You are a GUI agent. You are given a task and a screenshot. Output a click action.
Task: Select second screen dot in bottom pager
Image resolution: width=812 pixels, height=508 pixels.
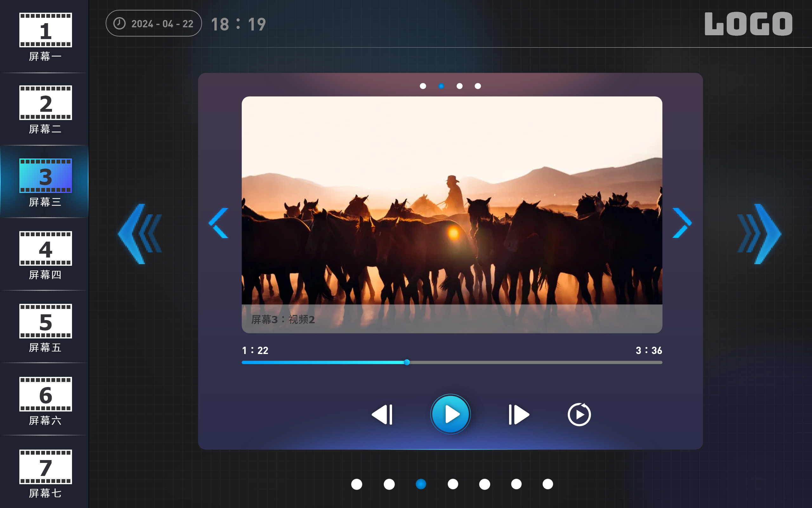pyautogui.click(x=389, y=484)
